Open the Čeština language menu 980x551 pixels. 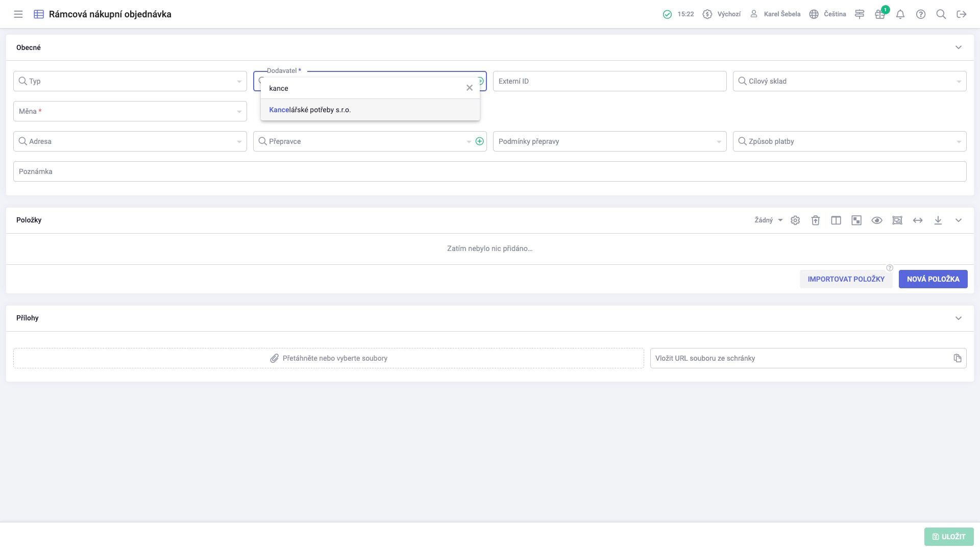828,14
